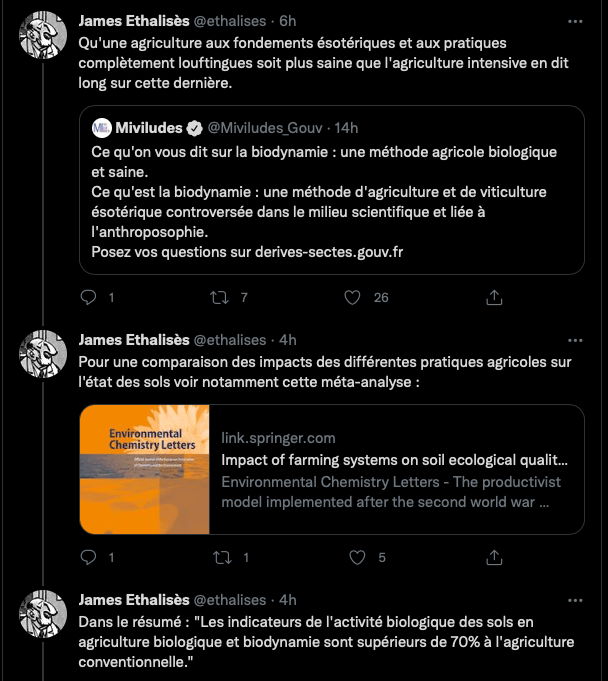Share the first tweet quoting Miviludes
The width and height of the screenshot is (608, 681).
point(493,298)
